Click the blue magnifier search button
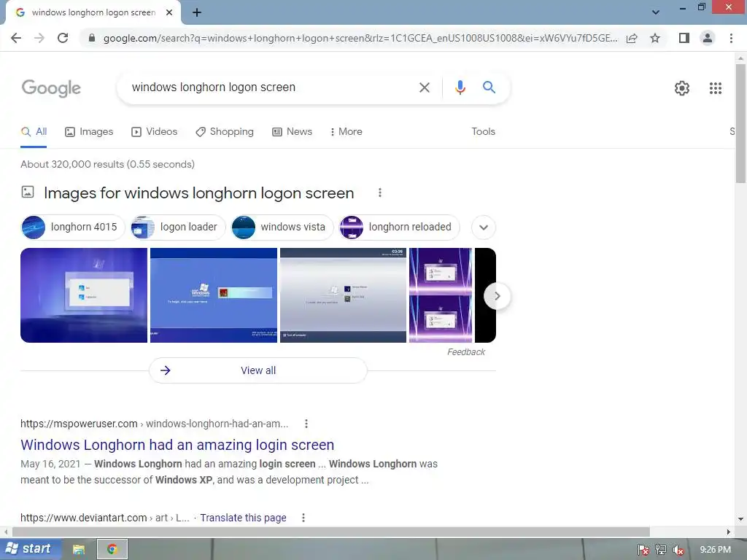This screenshot has height=560, width=747. (489, 87)
